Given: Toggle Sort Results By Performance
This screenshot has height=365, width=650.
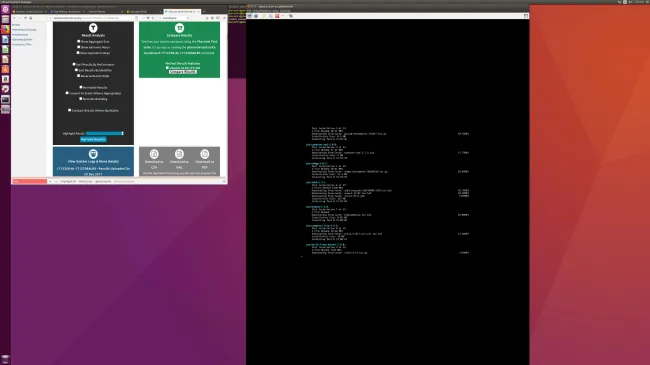Looking at the screenshot, I should click(x=74, y=64).
